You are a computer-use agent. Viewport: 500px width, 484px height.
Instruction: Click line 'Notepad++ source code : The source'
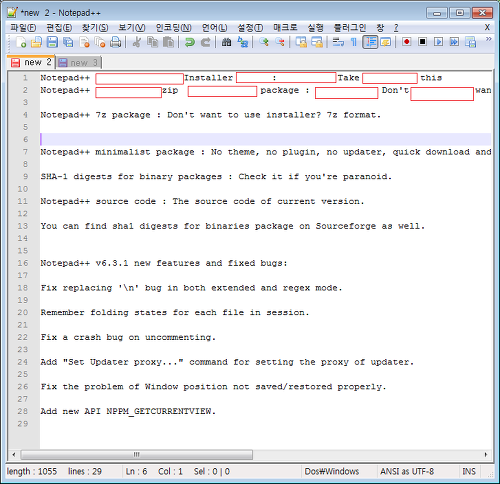[x=202, y=201]
